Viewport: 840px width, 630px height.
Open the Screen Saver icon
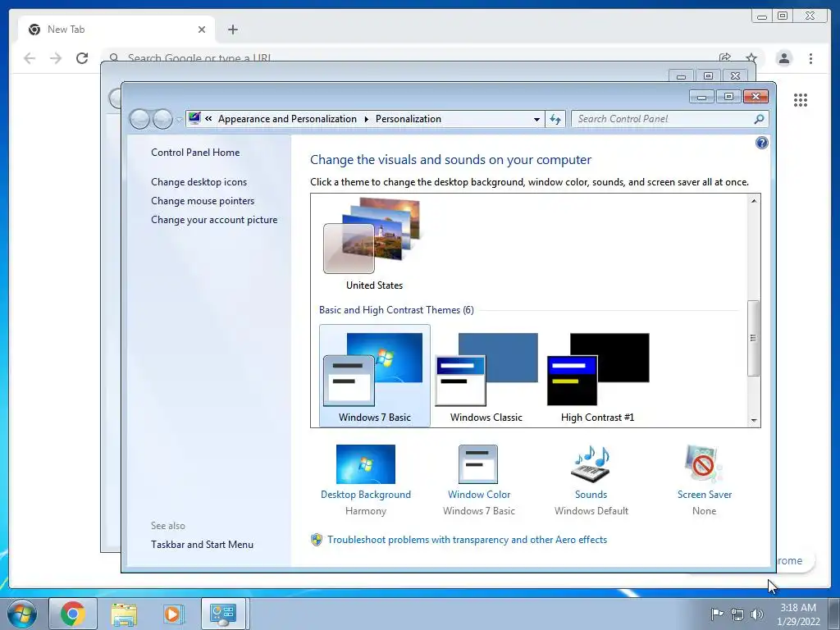click(x=704, y=464)
